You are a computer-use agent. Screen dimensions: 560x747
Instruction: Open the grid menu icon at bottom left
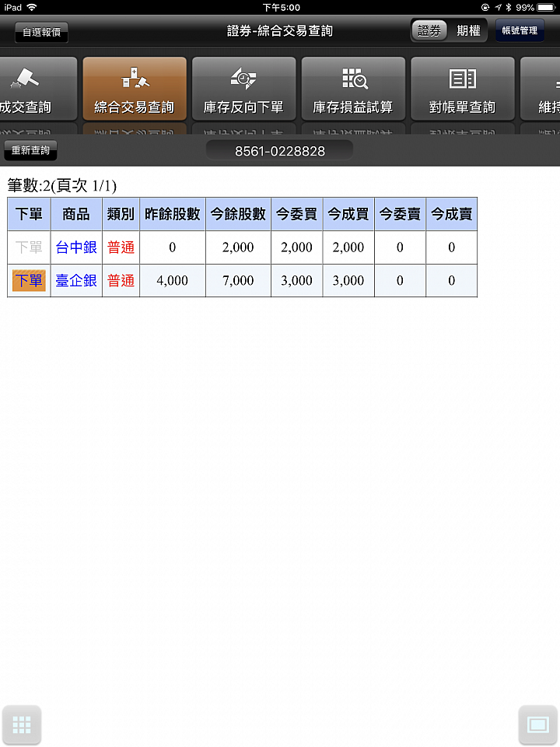pos(22,724)
